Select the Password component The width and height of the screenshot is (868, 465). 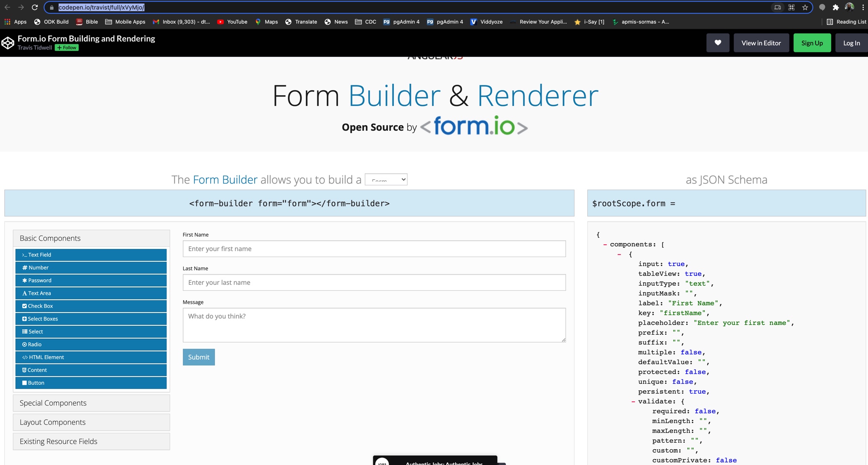point(91,280)
